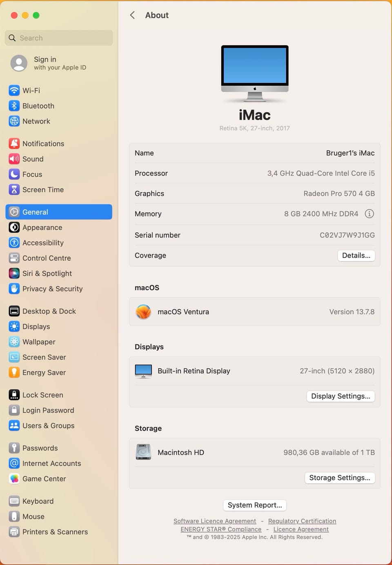The image size is (392, 565).
Task: Select Users & Groups icon
Action: (x=14, y=425)
